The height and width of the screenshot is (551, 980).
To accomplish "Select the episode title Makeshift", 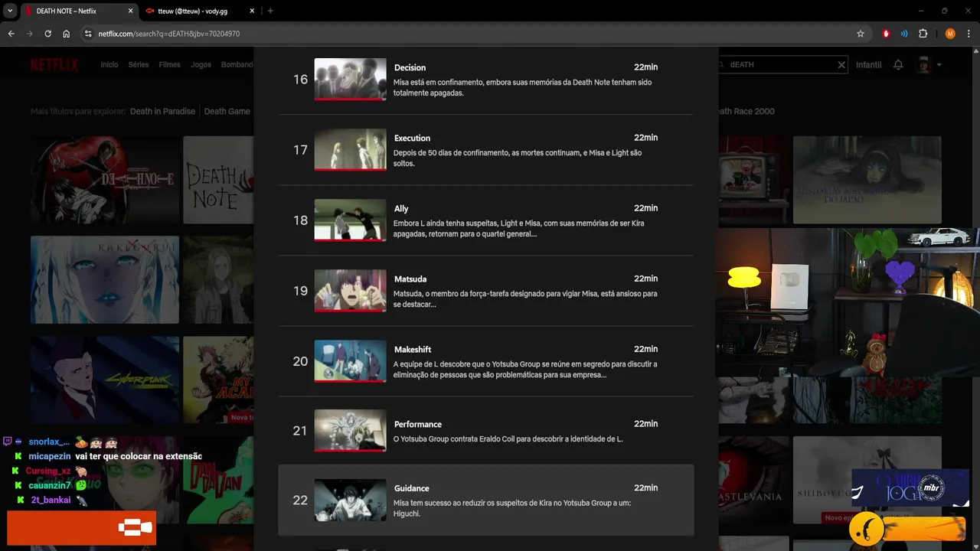I will point(413,349).
